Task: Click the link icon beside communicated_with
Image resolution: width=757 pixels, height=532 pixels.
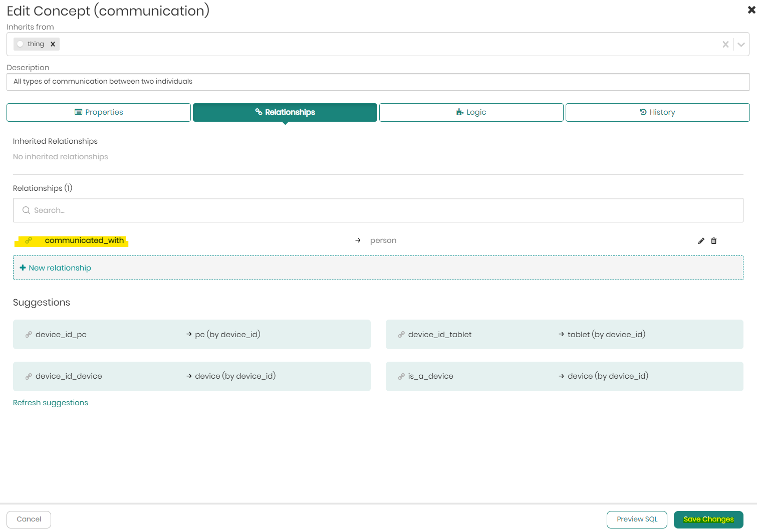Action: 29,240
